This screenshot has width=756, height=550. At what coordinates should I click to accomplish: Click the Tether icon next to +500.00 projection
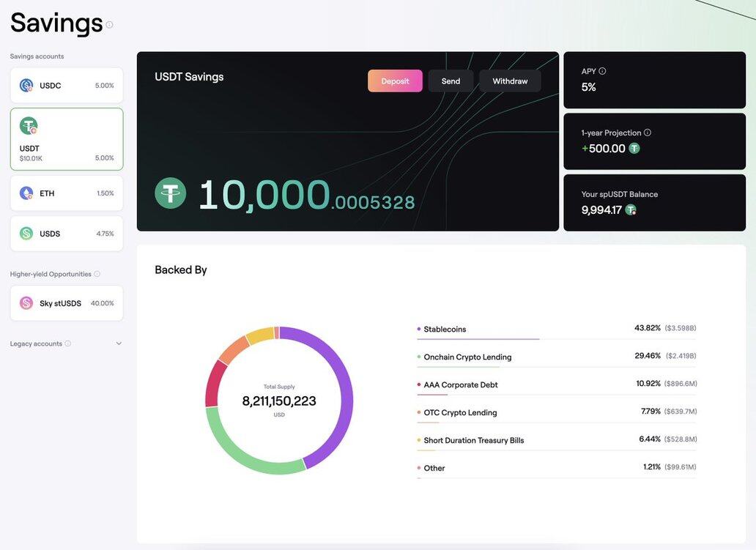coord(634,149)
